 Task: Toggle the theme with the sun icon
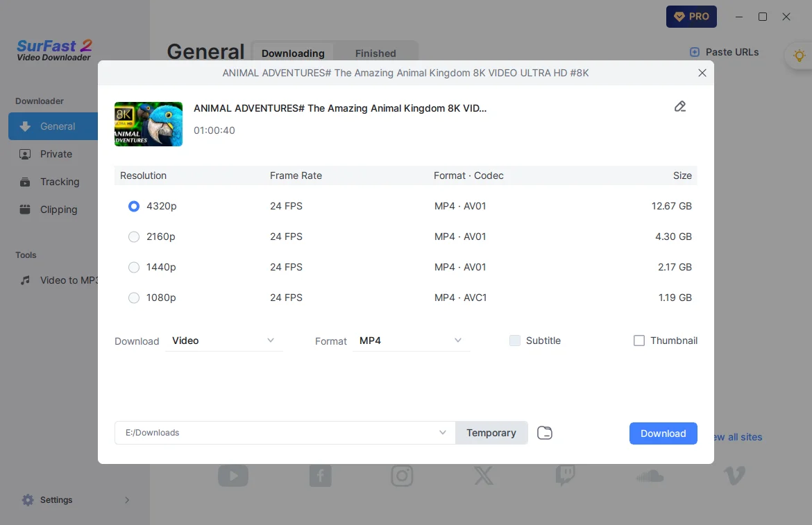point(799,55)
